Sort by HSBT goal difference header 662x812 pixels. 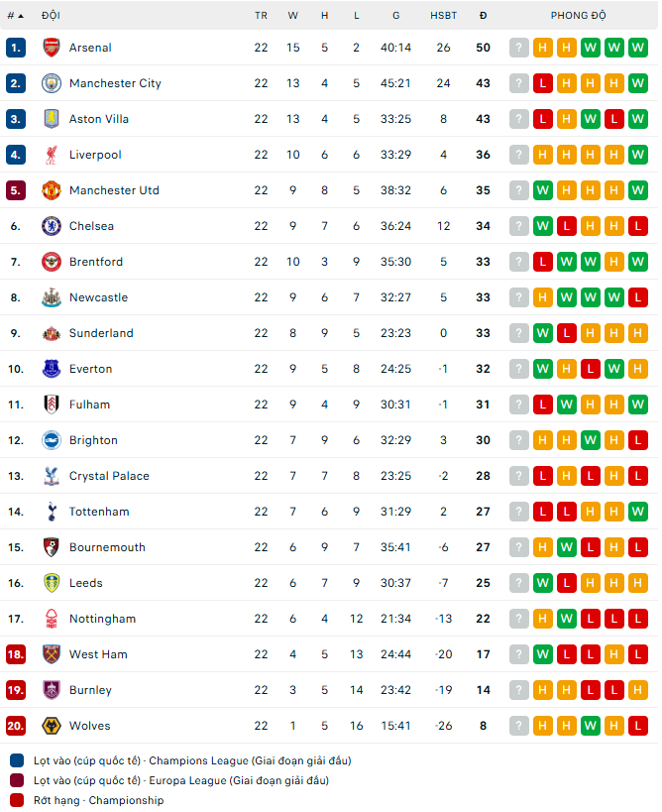tap(444, 16)
